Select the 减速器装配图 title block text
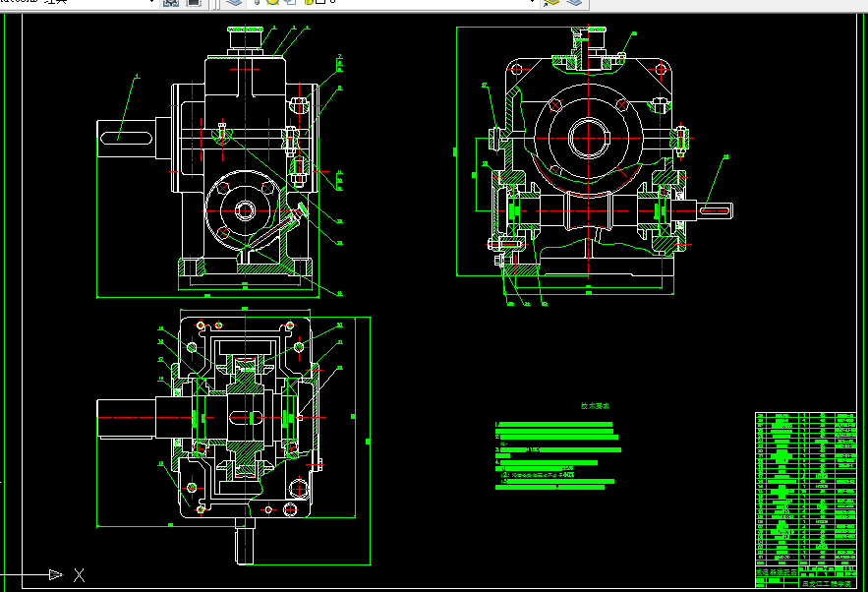This screenshot has height=592, width=868. 777,572
